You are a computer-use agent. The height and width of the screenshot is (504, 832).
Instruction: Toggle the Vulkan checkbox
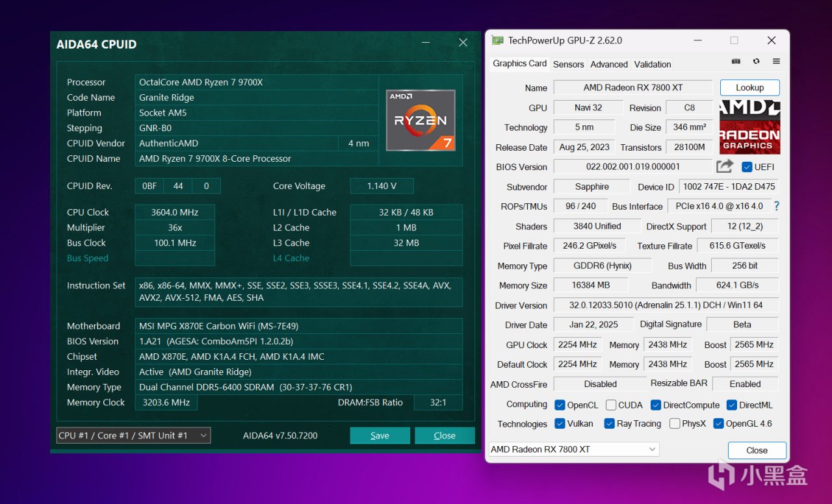point(560,423)
